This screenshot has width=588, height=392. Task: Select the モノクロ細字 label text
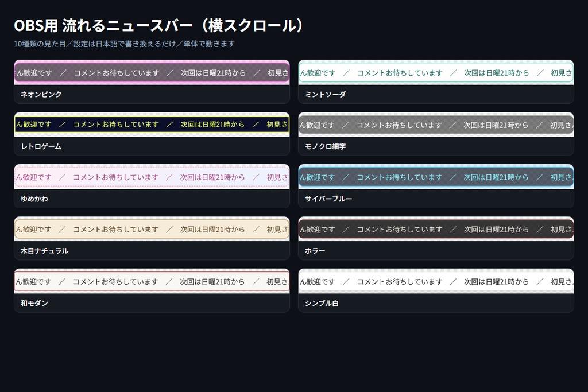pyautogui.click(x=325, y=146)
